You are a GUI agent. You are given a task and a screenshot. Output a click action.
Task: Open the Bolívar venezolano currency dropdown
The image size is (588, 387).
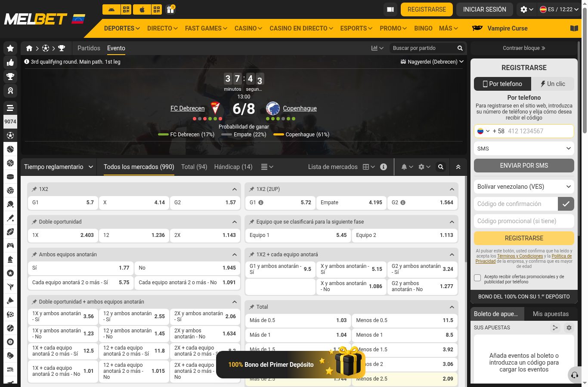[x=524, y=187]
